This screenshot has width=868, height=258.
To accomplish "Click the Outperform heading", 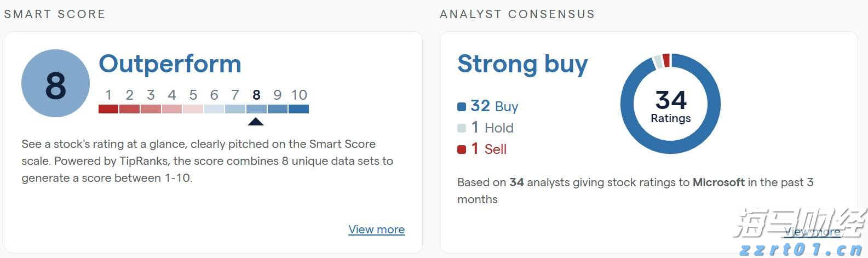I will click(x=170, y=64).
